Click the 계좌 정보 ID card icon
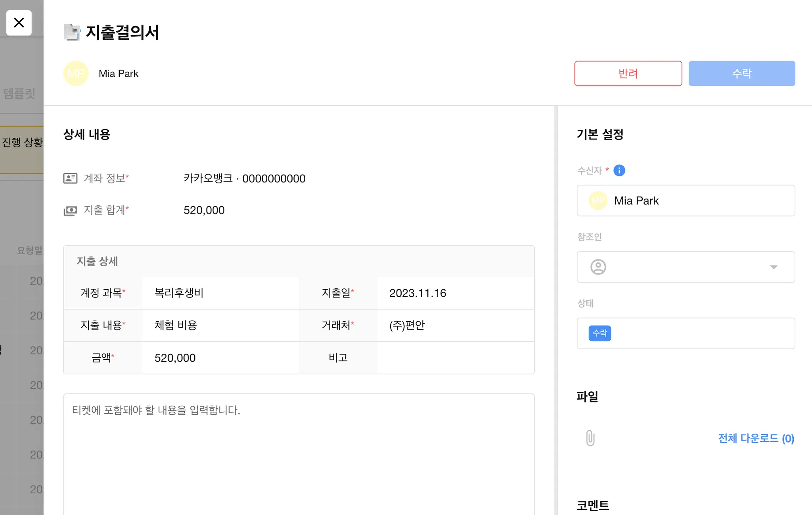The image size is (812, 515). pos(70,178)
